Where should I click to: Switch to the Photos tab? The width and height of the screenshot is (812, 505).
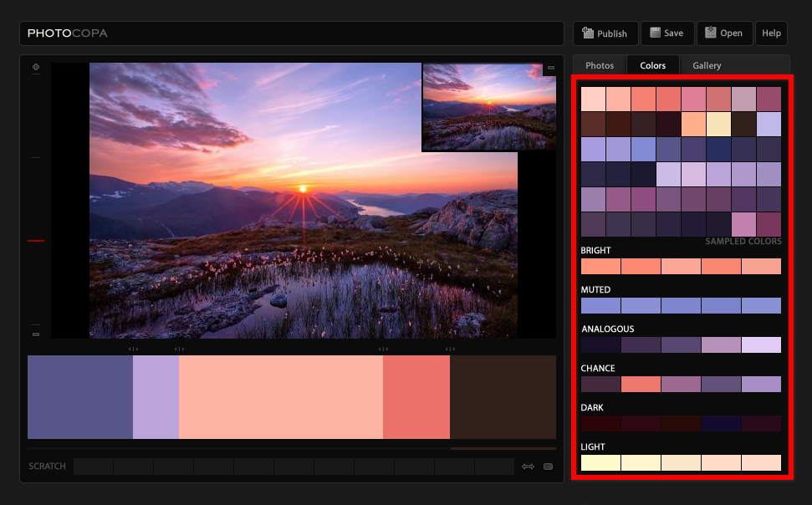[600, 65]
